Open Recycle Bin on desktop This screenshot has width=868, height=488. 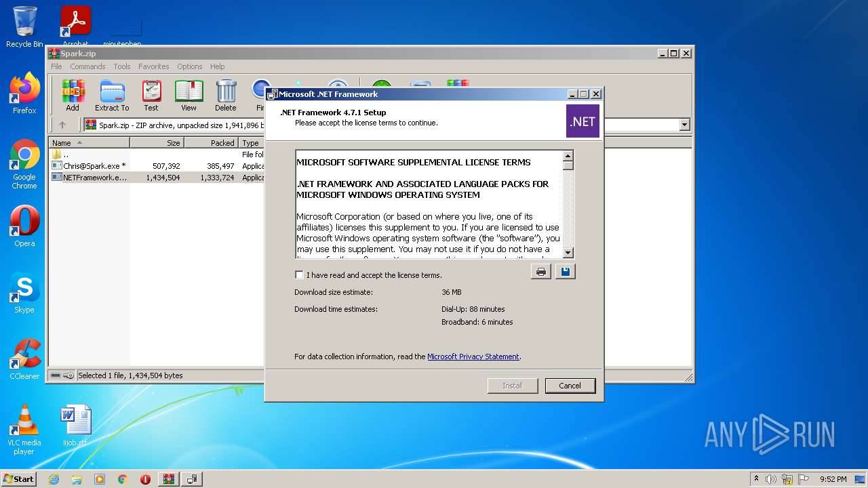(24, 27)
